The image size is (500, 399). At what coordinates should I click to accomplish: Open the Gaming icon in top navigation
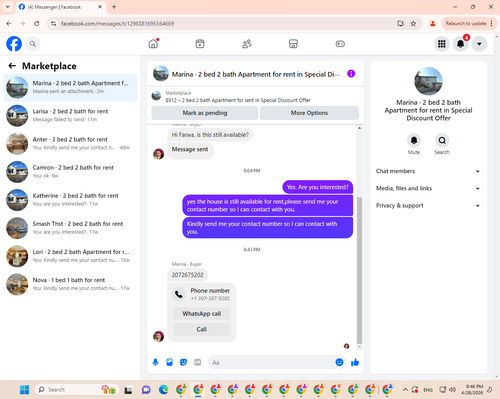pyautogui.click(x=340, y=44)
